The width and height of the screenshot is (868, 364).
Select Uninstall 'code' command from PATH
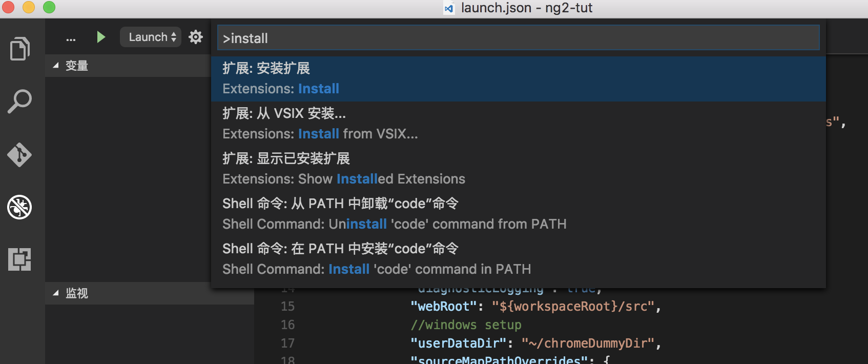[518, 214]
